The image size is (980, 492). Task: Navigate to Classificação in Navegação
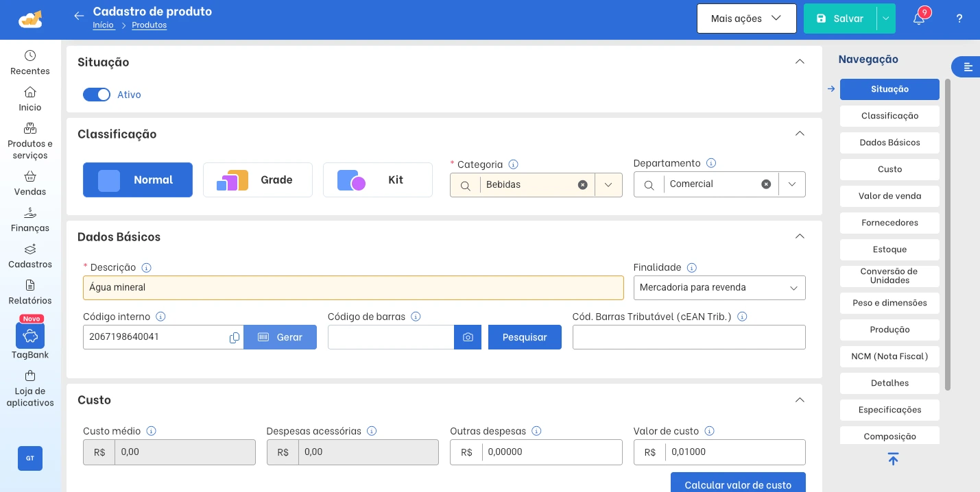click(x=889, y=116)
